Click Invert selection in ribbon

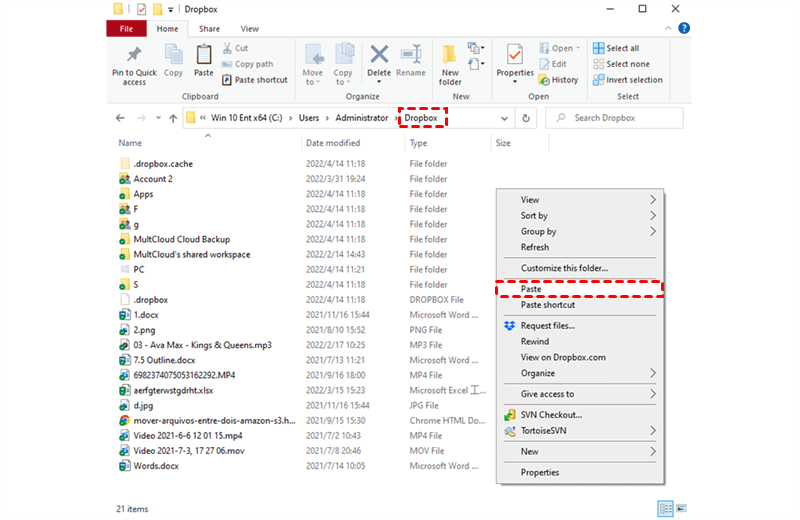pyautogui.click(x=628, y=80)
